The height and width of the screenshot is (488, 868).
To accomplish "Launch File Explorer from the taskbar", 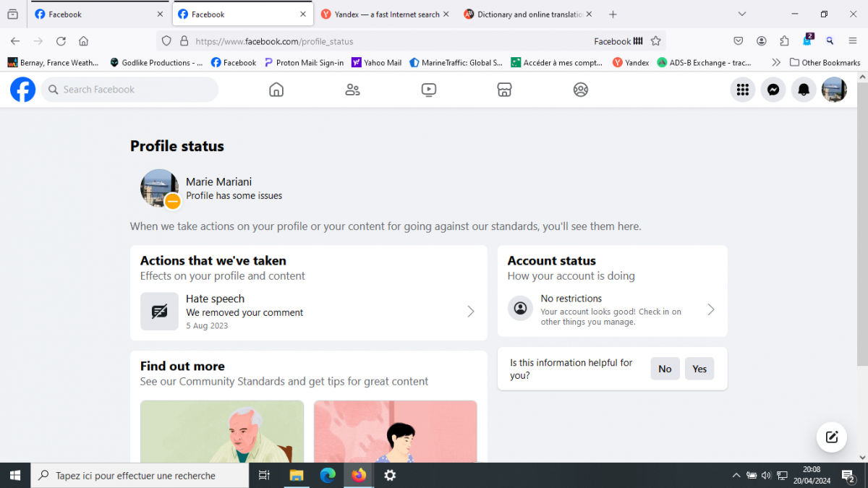I will [x=296, y=476].
